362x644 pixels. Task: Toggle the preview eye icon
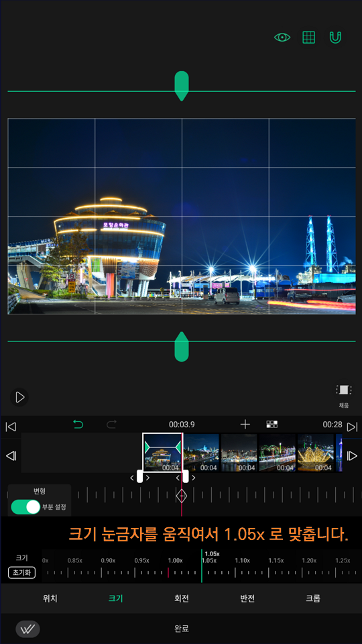pyautogui.click(x=282, y=38)
